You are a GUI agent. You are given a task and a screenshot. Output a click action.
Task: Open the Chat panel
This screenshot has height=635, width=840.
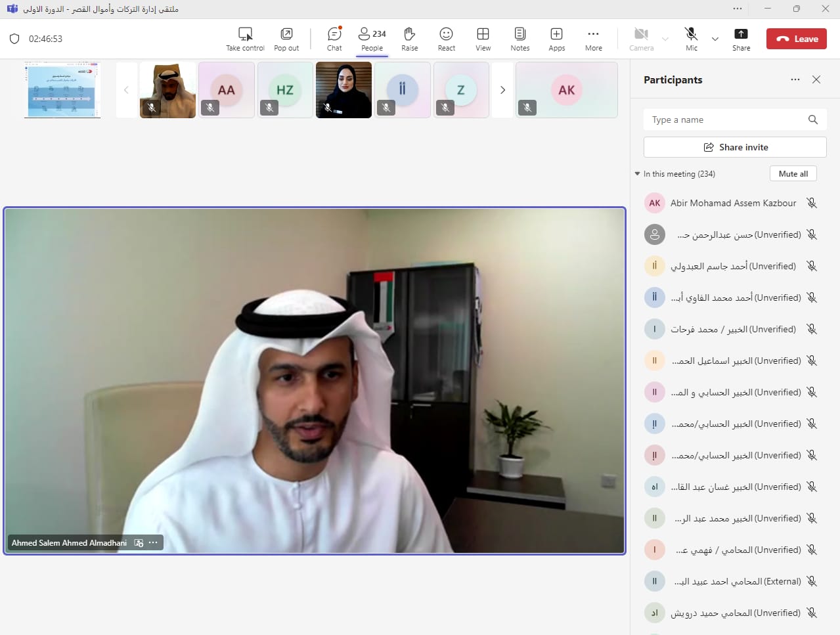click(334, 39)
